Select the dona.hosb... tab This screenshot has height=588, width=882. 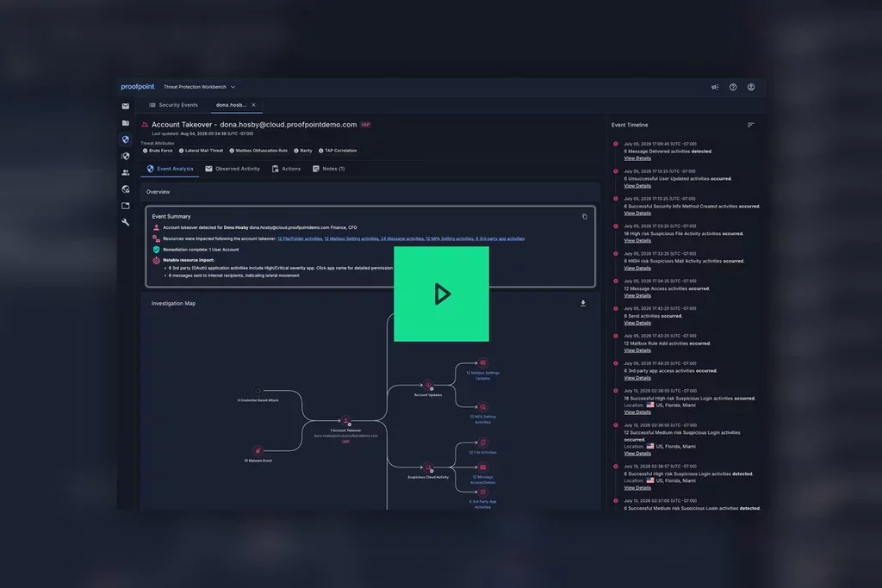tap(231, 105)
